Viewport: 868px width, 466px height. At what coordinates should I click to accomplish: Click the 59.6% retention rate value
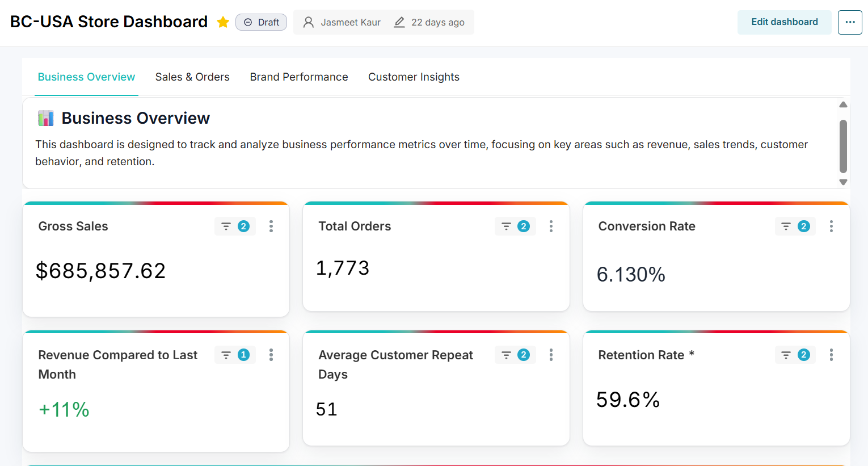tap(628, 400)
